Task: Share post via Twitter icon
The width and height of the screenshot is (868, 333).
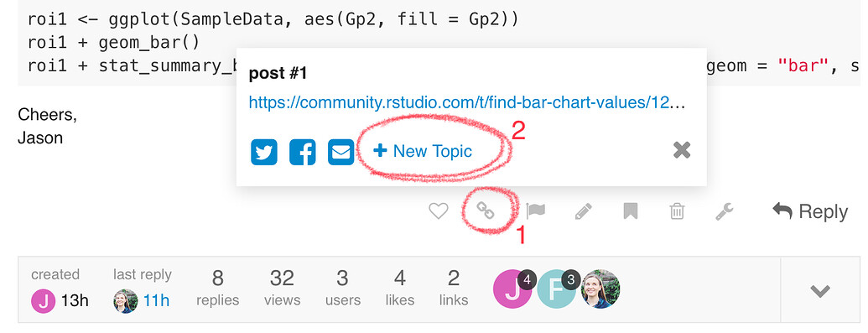Action: tap(264, 152)
